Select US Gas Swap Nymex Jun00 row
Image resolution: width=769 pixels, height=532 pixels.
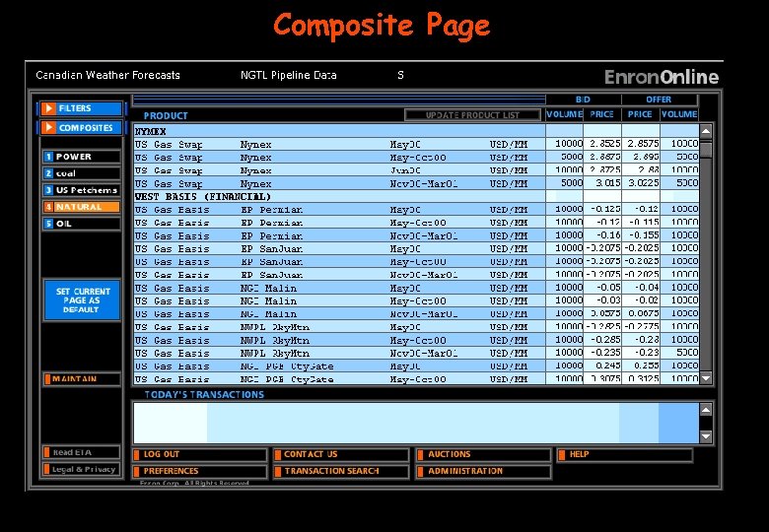click(416, 170)
